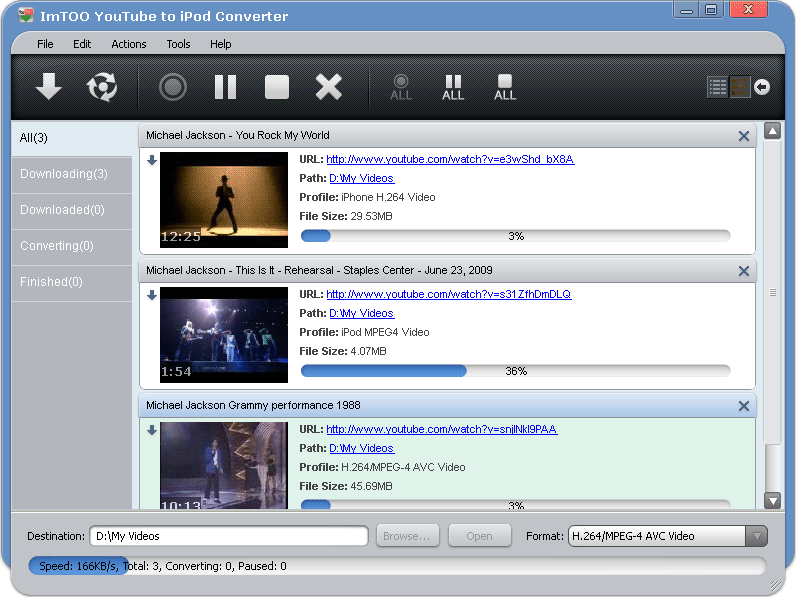The height and width of the screenshot is (597, 796).
Task: Click the Open destination button
Action: (x=479, y=536)
